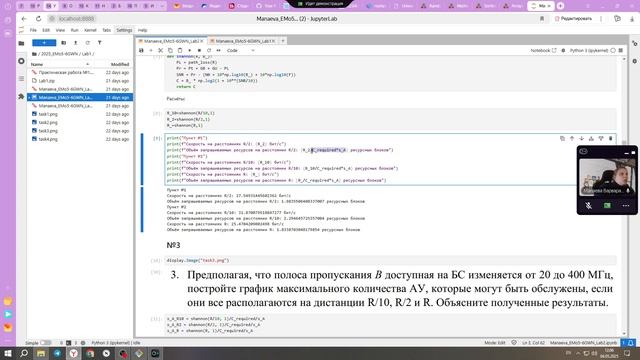640x360 pixels.
Task: Toggle Simple interface mode switch
Action: pyautogui.click(x=46, y=343)
